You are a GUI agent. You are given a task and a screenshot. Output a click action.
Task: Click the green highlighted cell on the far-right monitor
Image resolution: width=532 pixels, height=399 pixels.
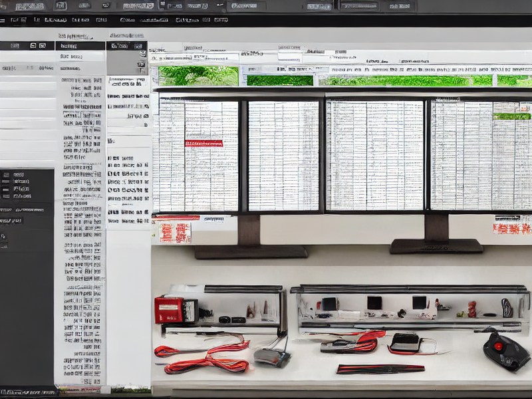coord(511,116)
